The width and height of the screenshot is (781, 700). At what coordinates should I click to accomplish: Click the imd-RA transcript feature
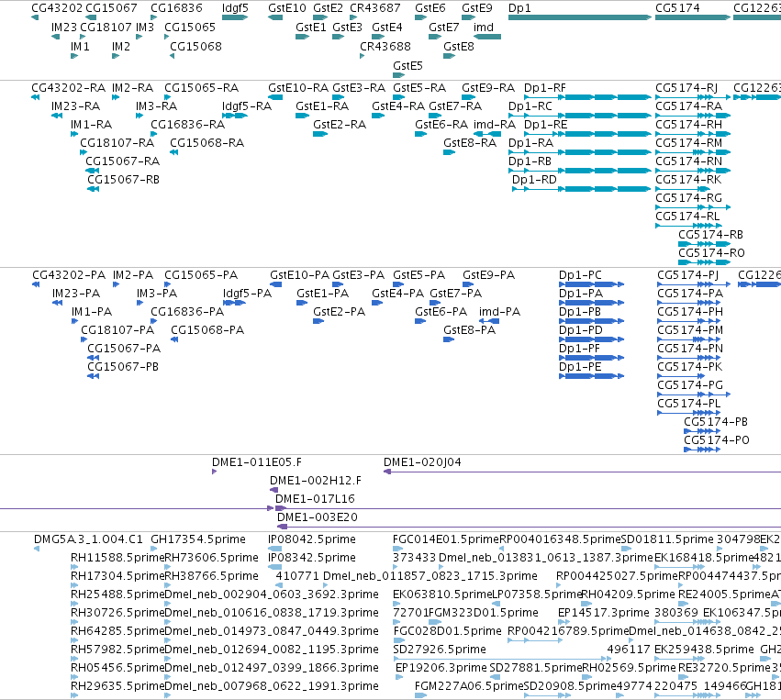487,134
